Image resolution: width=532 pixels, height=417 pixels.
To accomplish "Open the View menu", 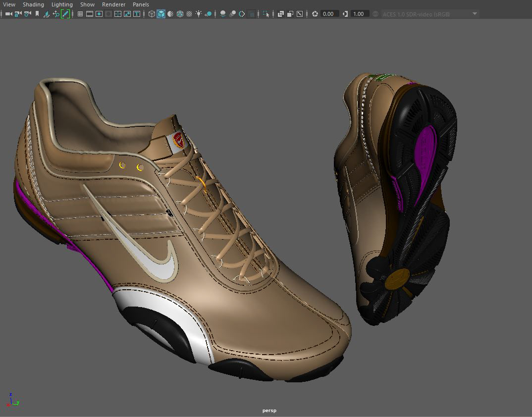I will 9,4.
